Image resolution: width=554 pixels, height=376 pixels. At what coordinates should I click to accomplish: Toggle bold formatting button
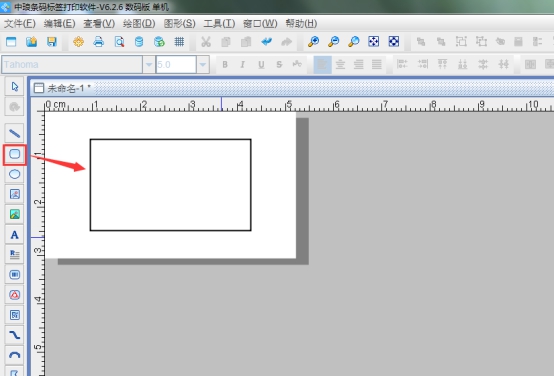pos(225,64)
